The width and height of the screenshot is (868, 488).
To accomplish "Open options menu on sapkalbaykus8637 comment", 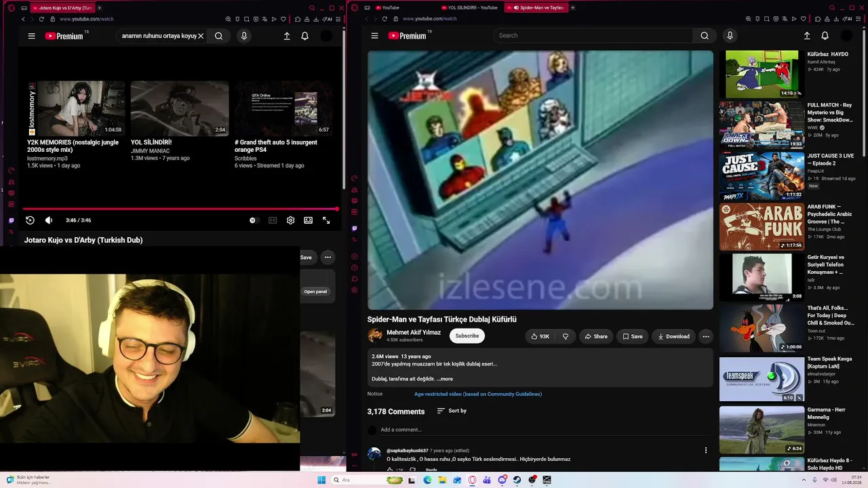I will click(706, 450).
